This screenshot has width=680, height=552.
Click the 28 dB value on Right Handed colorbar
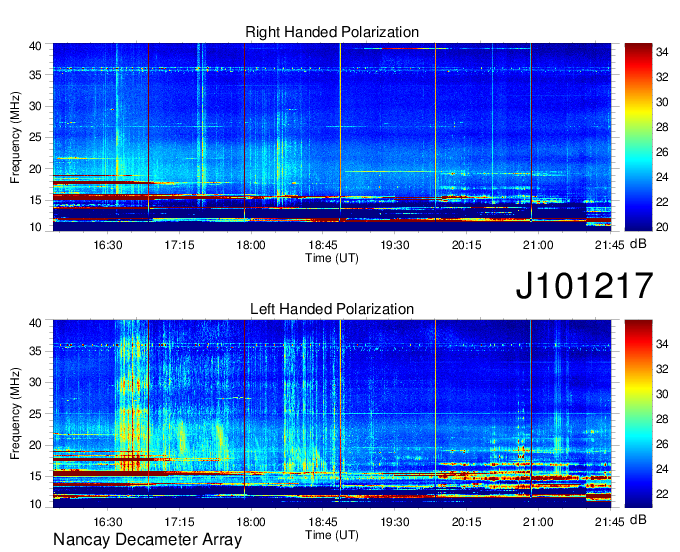point(662,127)
